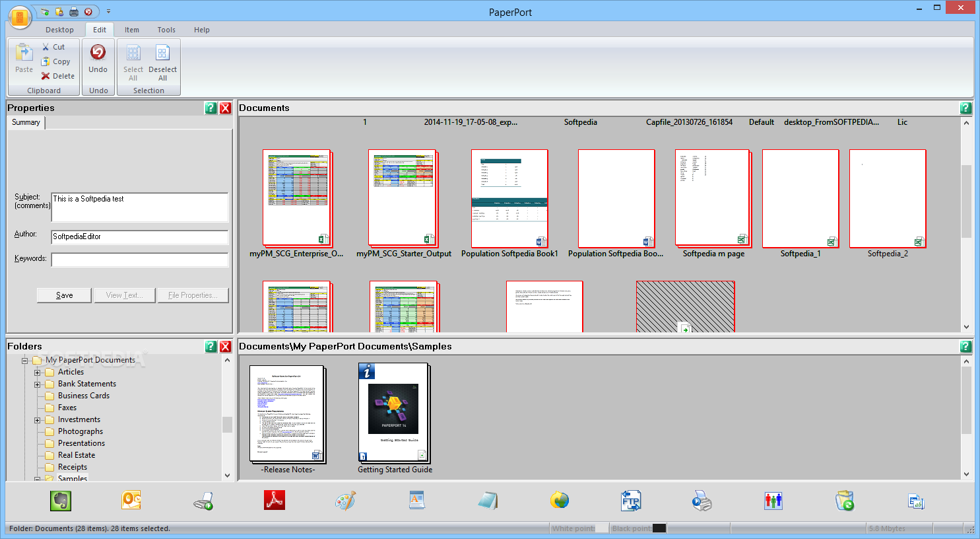Select the Photographs folder
Screen dimensions: 980x539
coord(81,431)
